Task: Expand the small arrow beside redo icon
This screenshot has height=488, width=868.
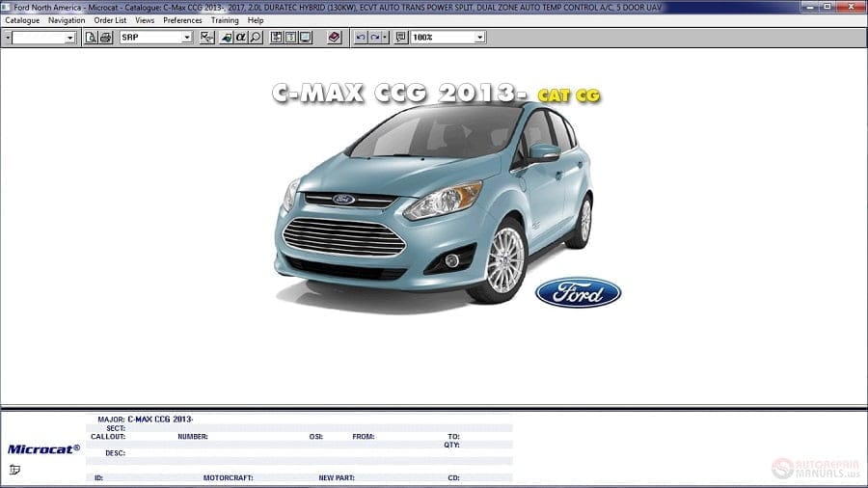Action: coord(385,38)
